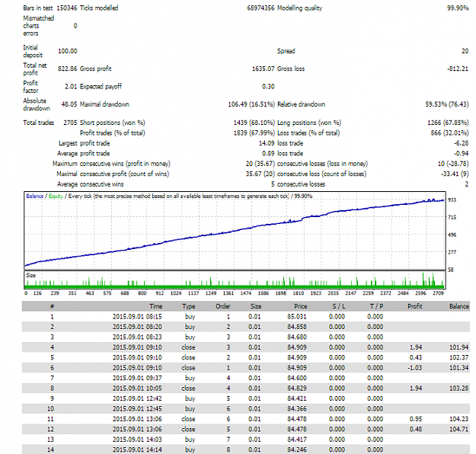Click time 2015.09.01 09:37 in row 7

[137, 378]
